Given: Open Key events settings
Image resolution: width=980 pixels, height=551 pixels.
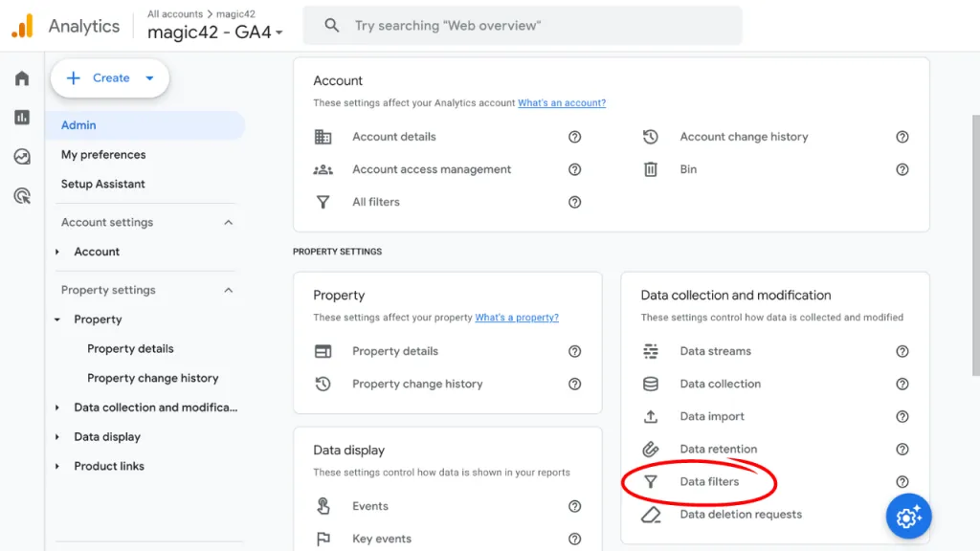Looking at the screenshot, I should (x=382, y=539).
